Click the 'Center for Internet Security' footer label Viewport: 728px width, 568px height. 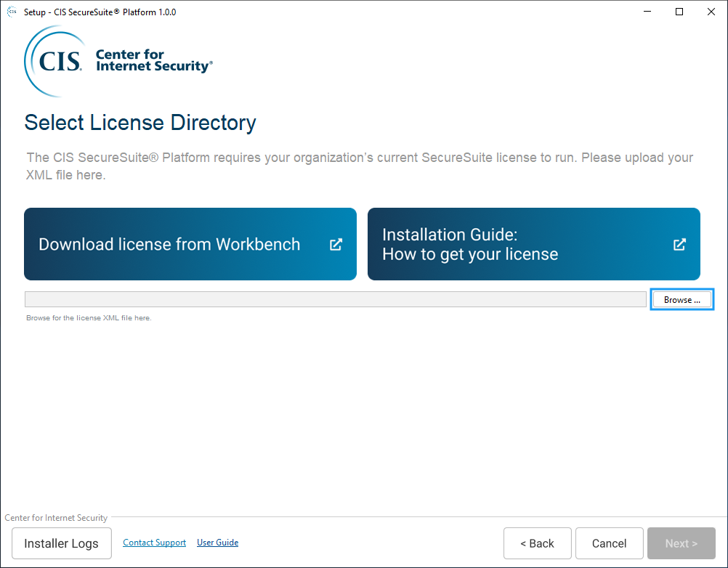click(56, 518)
